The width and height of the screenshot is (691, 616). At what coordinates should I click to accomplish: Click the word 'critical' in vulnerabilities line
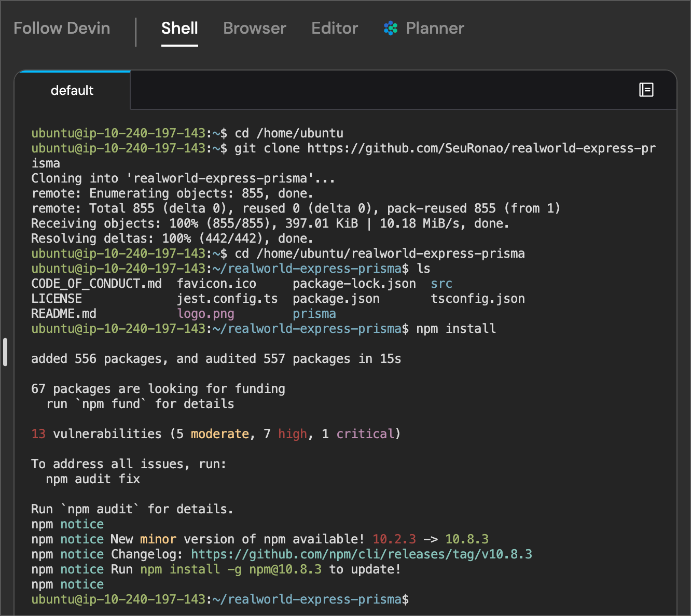(365, 434)
